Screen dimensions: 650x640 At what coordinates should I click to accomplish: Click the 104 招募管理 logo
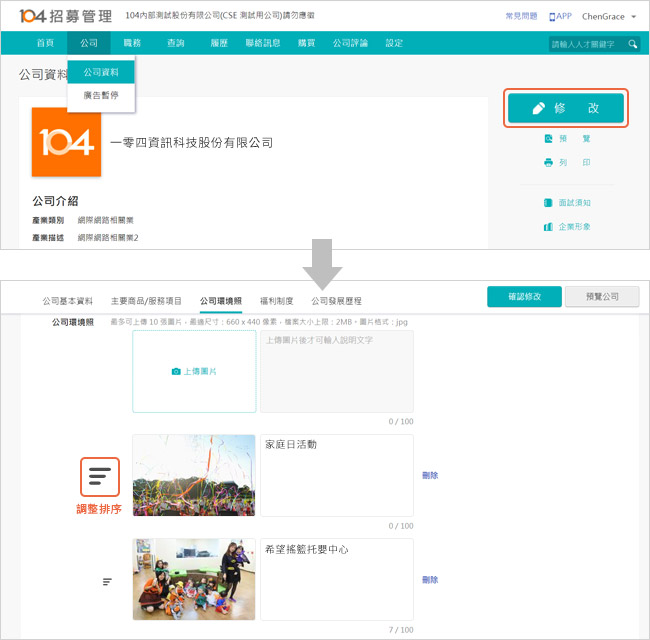pos(65,16)
